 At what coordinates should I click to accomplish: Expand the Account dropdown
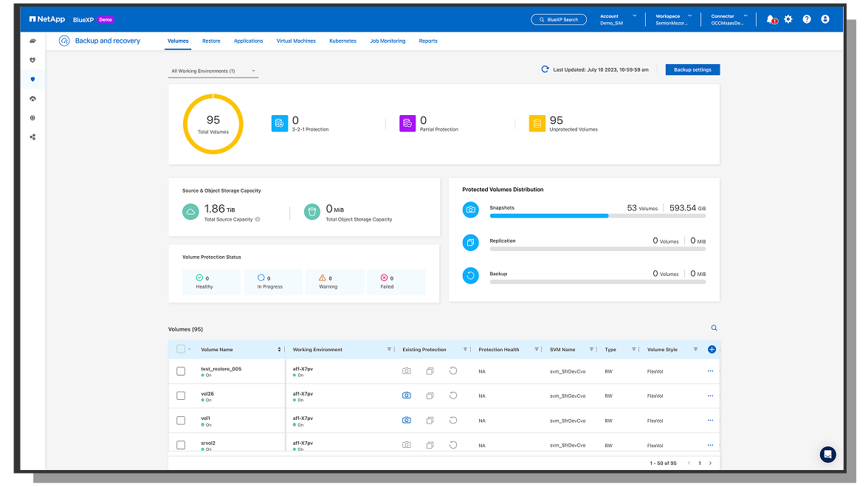(617, 19)
